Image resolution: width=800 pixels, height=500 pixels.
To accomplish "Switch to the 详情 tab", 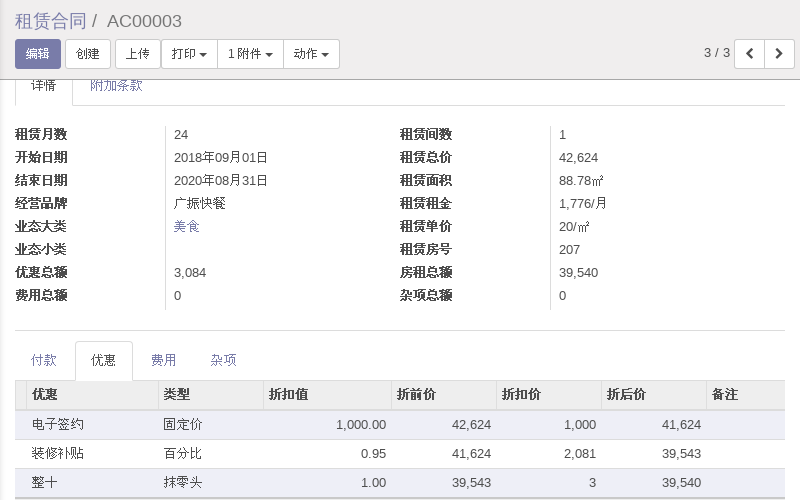I will click(43, 86).
